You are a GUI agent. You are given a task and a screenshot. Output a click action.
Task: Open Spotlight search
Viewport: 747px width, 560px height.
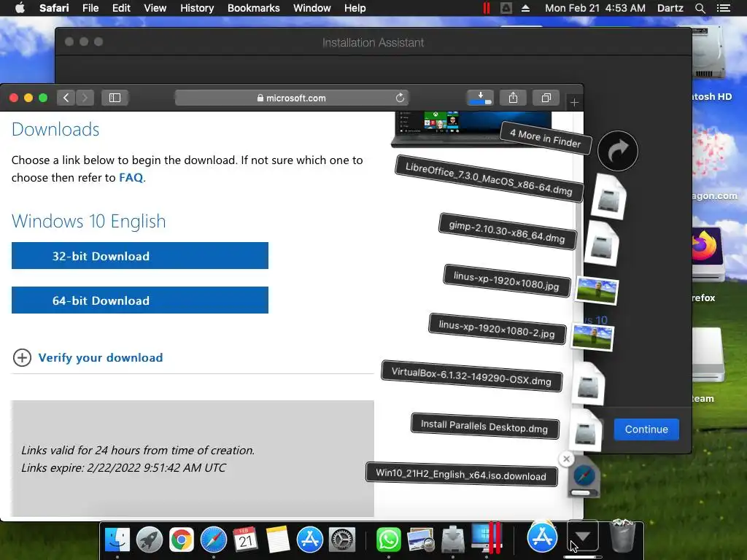click(700, 8)
